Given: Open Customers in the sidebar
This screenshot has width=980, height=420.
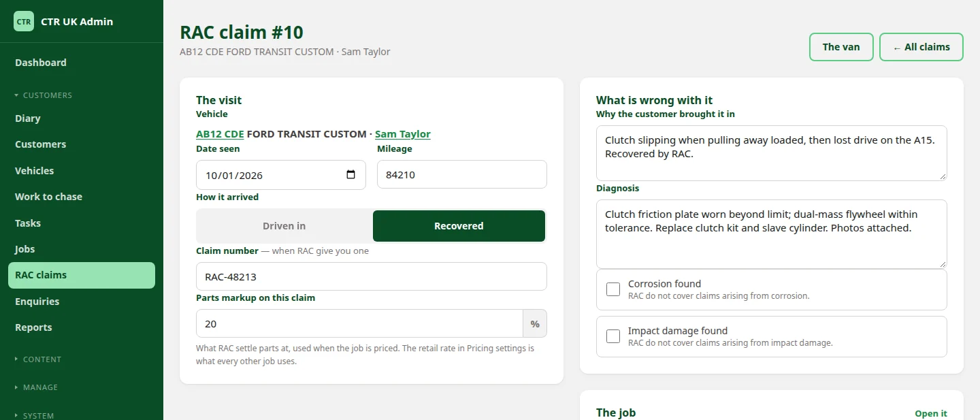Looking at the screenshot, I should click(82, 144).
